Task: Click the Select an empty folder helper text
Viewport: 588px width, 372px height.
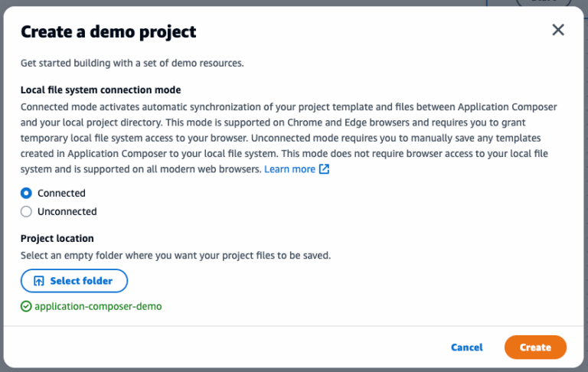Action: [175, 255]
